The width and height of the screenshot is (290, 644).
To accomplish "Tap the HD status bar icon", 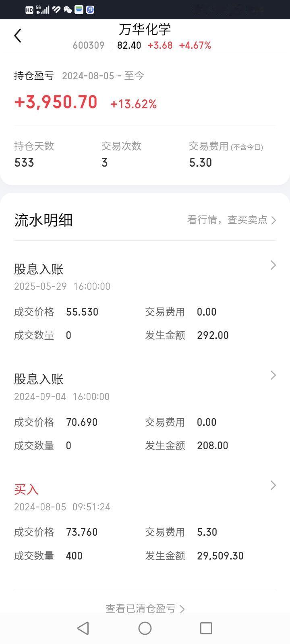I will (x=29, y=10).
